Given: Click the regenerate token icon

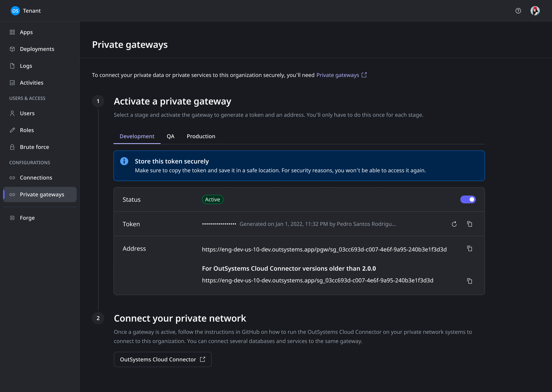Looking at the screenshot, I should [x=454, y=224].
